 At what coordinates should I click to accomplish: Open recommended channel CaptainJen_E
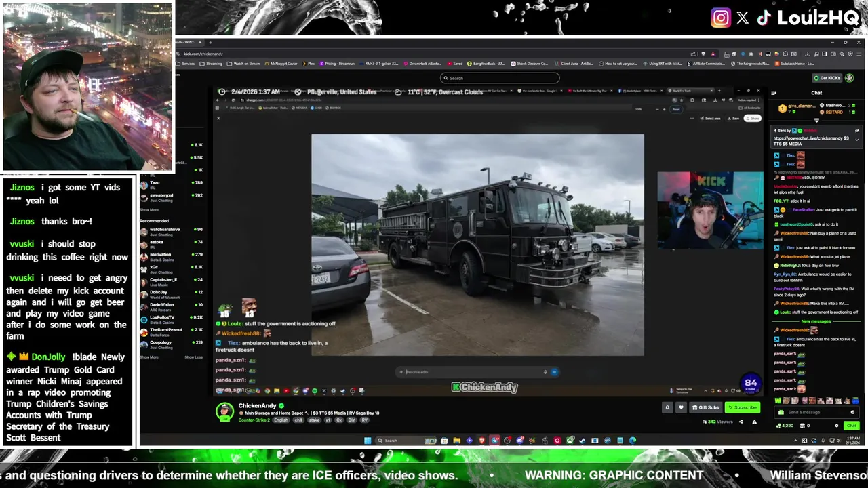point(172,281)
